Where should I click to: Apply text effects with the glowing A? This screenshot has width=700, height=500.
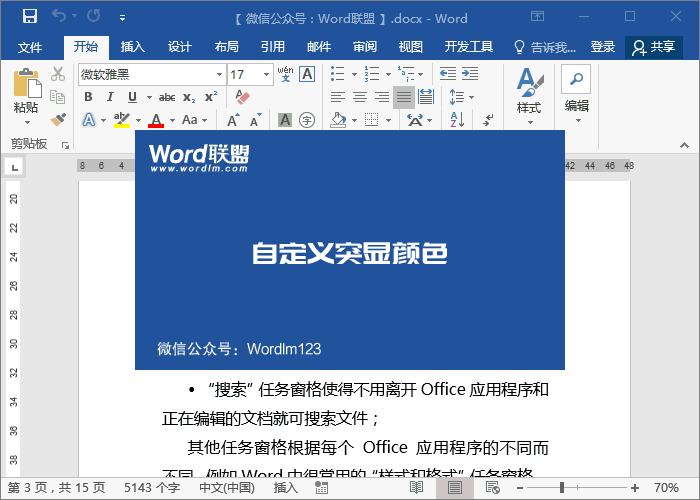tap(89, 120)
